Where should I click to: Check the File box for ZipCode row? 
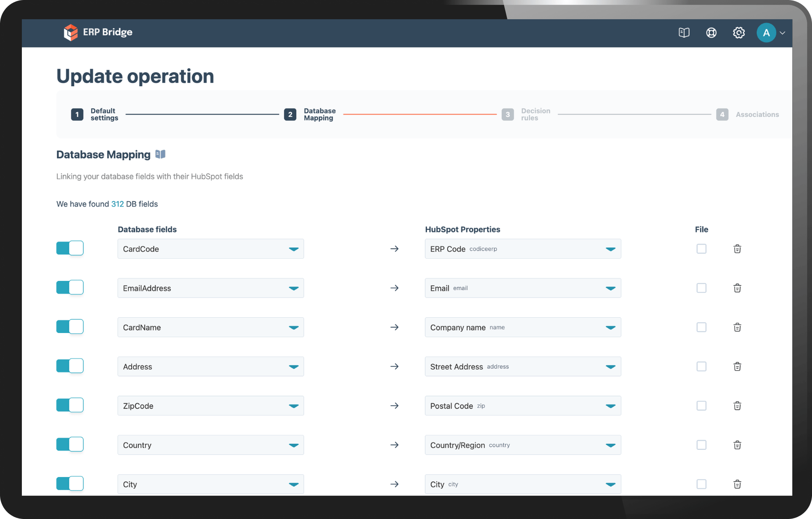pos(701,406)
